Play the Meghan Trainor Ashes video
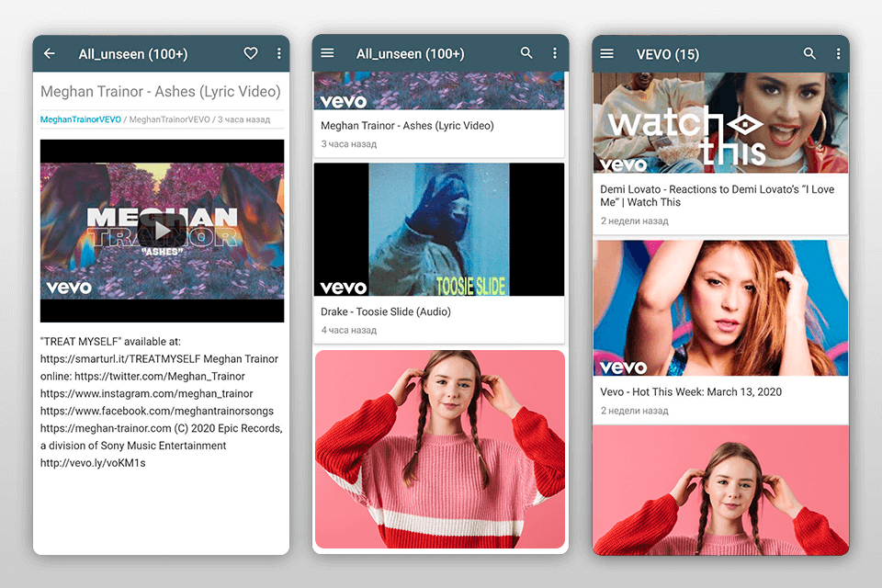Viewport: 882px width, 588px height. [x=162, y=229]
